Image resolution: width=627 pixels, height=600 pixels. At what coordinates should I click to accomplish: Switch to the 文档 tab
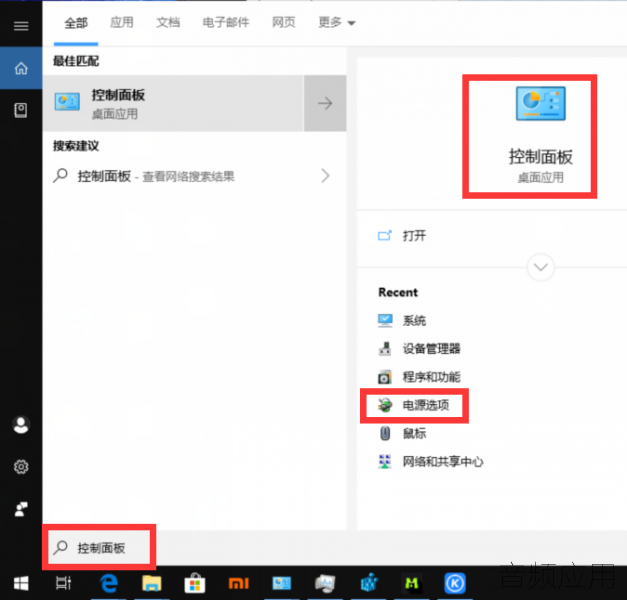click(168, 22)
